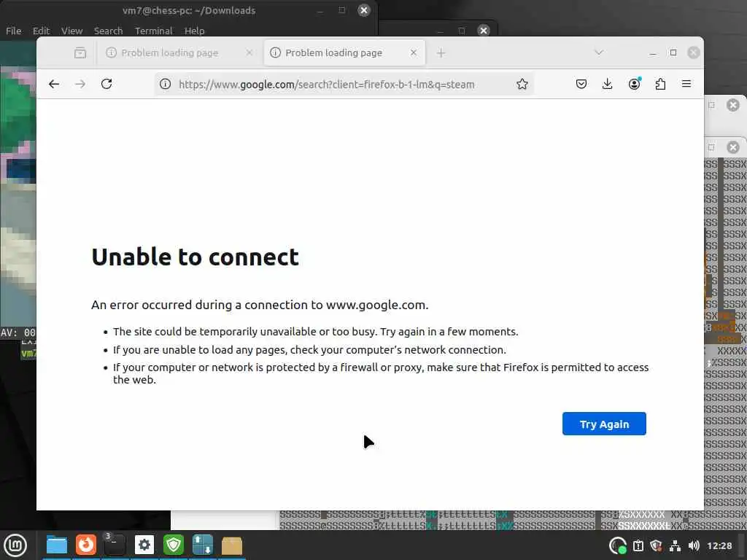The height and width of the screenshot is (560, 747).
Task: Open the Firefox downloads panel
Action: pyautogui.click(x=608, y=85)
